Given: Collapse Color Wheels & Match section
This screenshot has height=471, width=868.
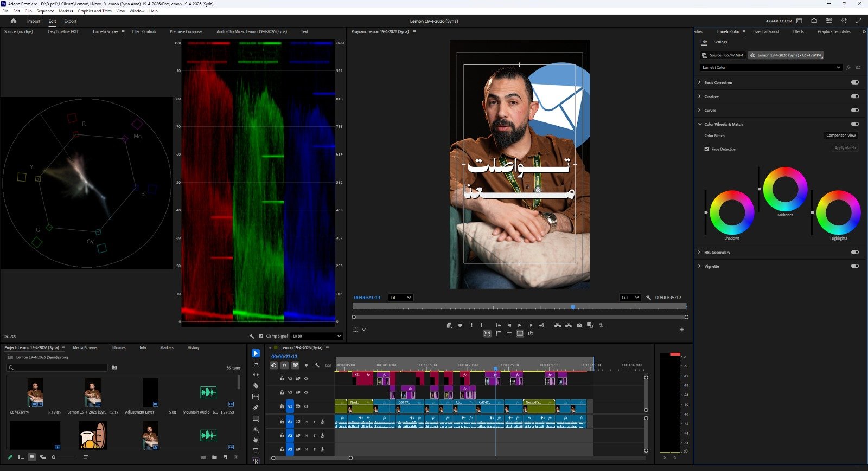Looking at the screenshot, I should [699, 124].
